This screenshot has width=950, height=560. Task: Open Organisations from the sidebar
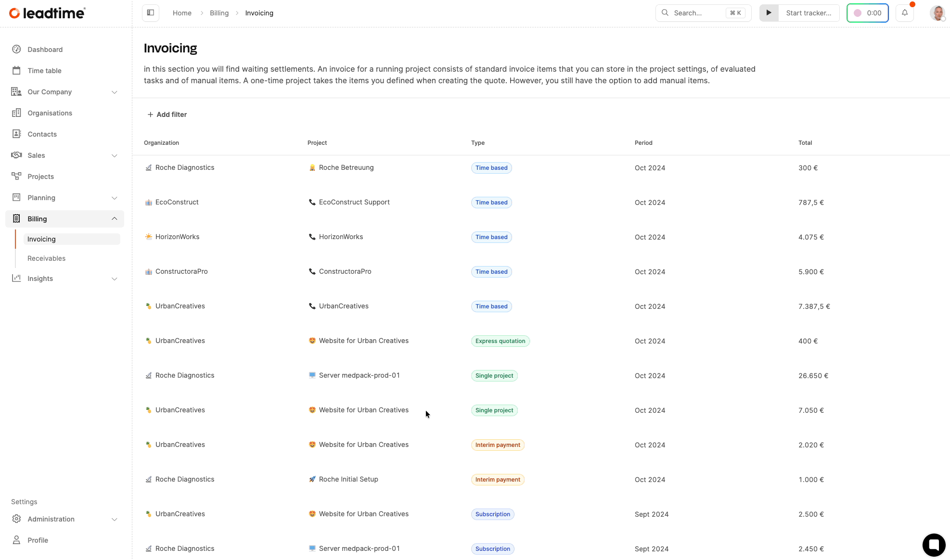pos(50,113)
